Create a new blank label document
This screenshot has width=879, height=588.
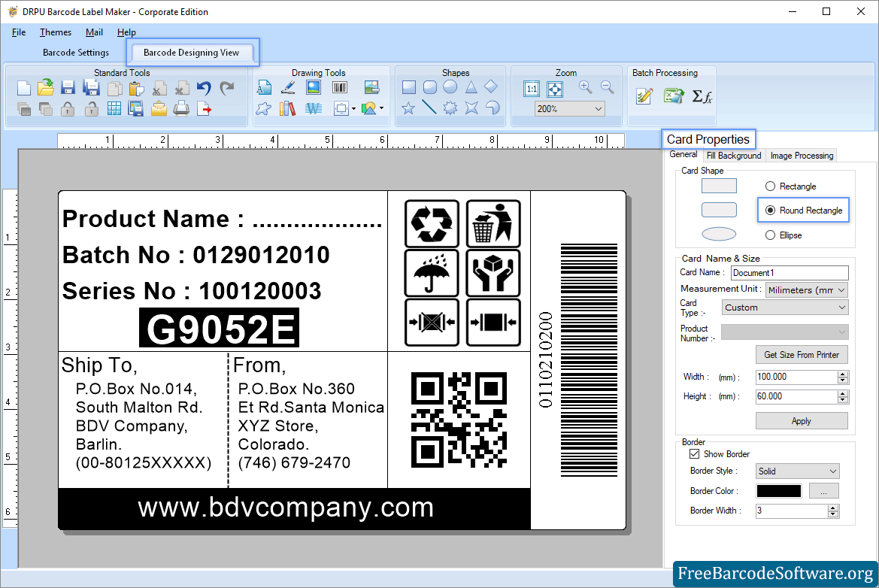pyautogui.click(x=23, y=88)
